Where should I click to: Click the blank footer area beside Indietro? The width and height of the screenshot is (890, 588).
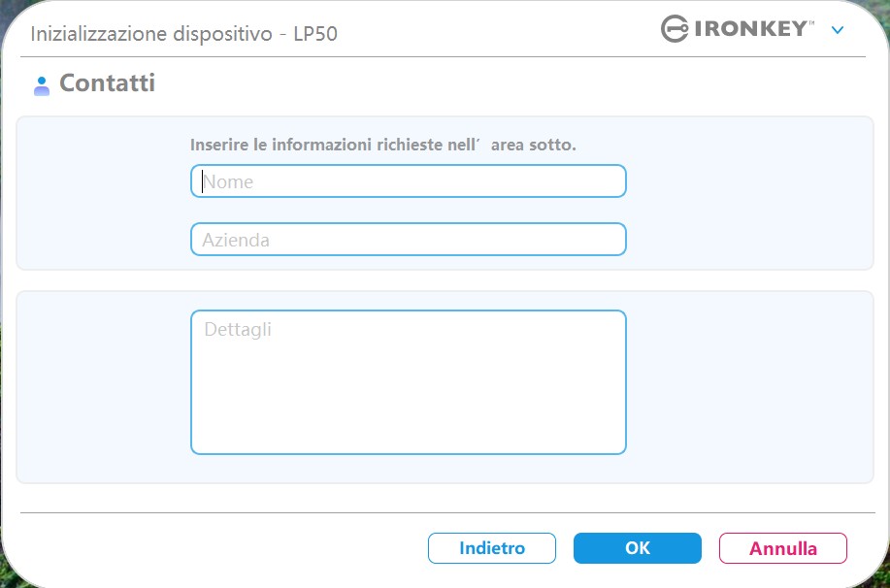pos(221,548)
